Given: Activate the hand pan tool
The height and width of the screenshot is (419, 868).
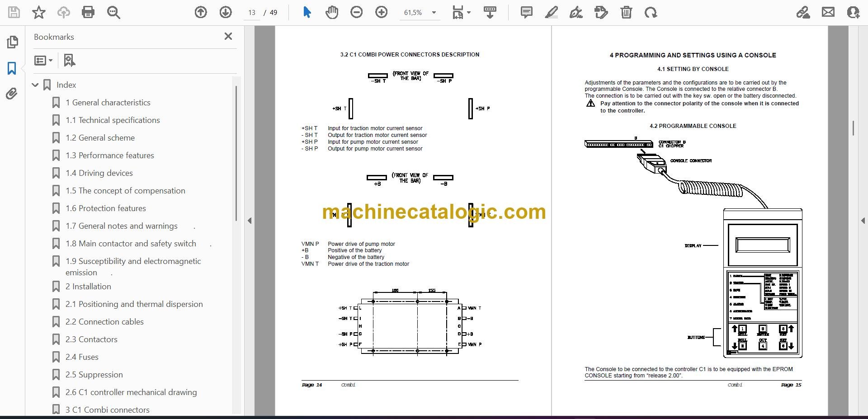Looking at the screenshot, I should (332, 12).
